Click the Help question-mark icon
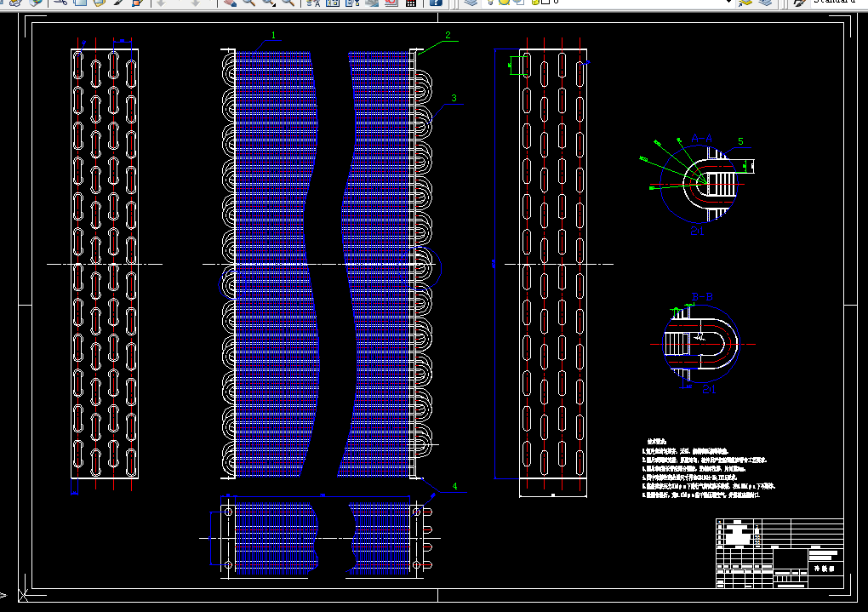 tap(436, 2)
